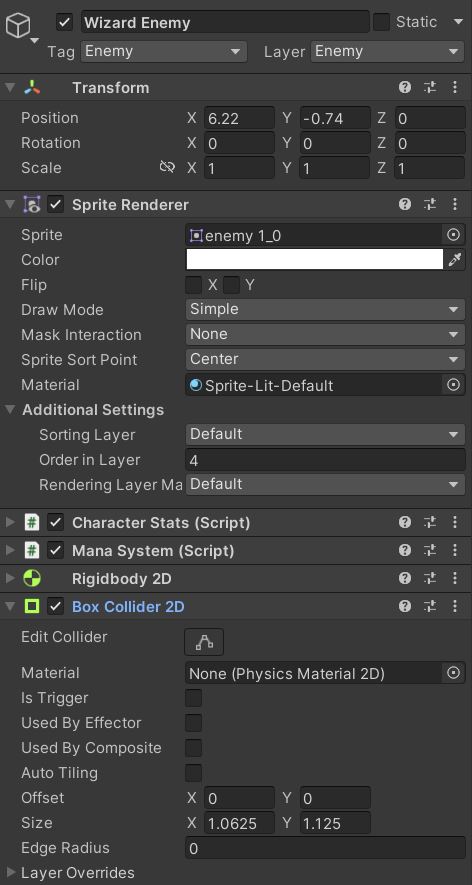Open Transform component help reference
Viewport: 472px width, 885px height.
click(x=404, y=87)
